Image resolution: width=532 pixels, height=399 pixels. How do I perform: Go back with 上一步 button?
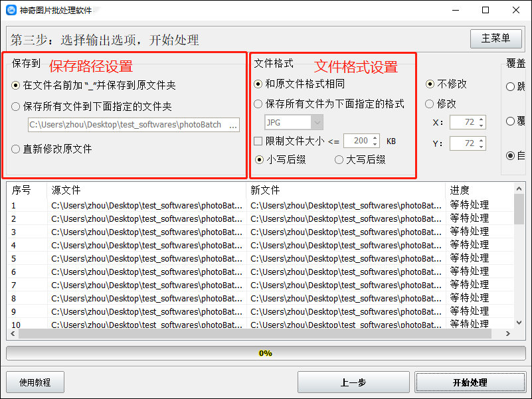point(353,382)
